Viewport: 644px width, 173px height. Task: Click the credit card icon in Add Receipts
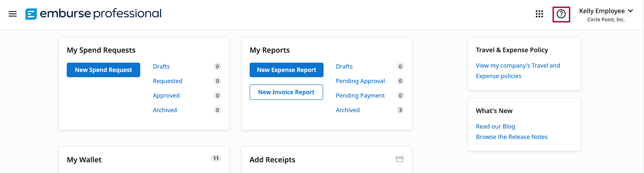click(x=399, y=159)
